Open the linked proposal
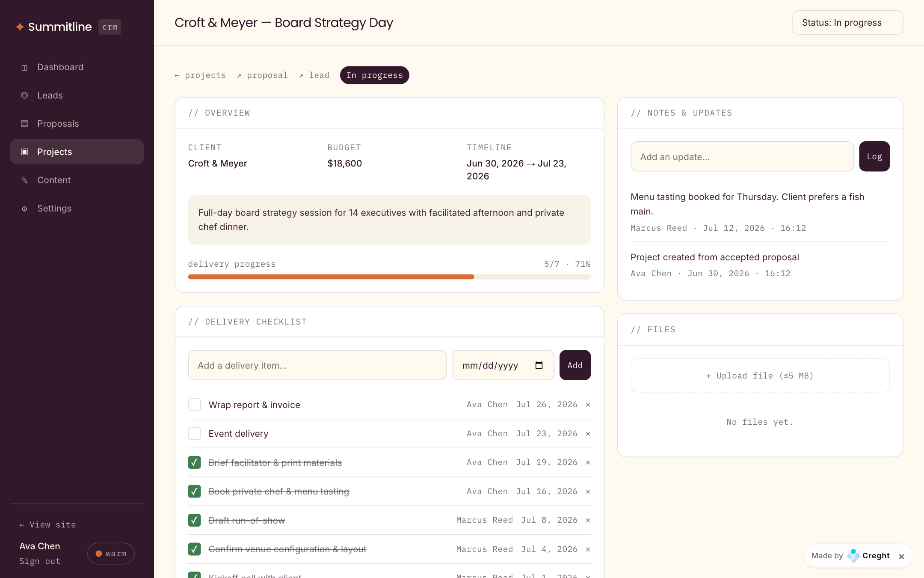 (x=262, y=75)
